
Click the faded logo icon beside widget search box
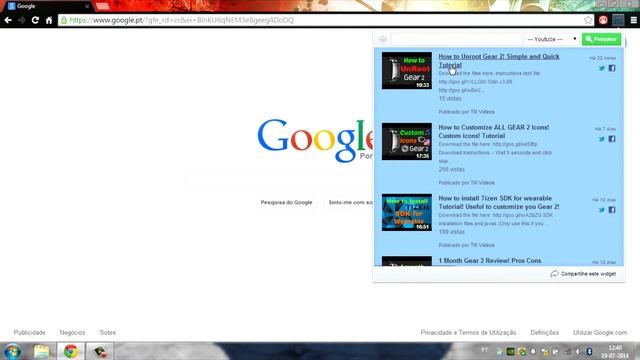382,39
